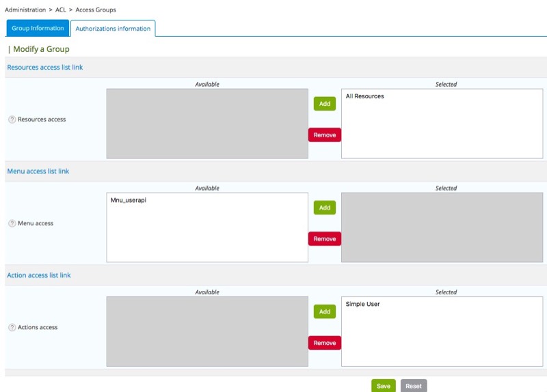The image size is (547, 392).
Task: Click help icon beside Actions access
Action: pos(12,327)
